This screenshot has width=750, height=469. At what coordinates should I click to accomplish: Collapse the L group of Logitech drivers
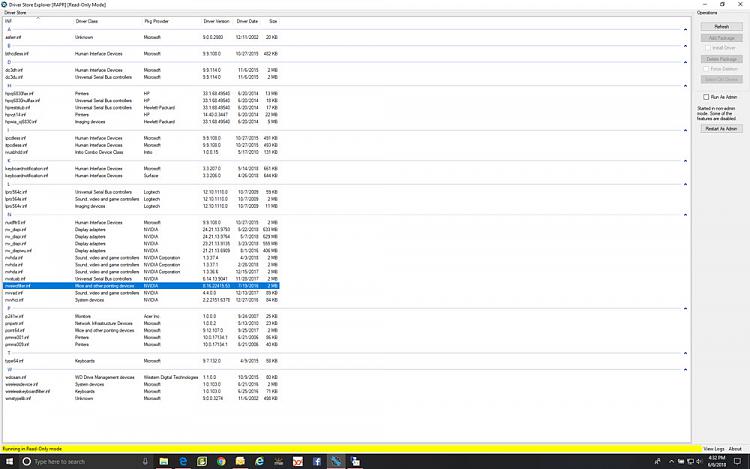(685, 184)
